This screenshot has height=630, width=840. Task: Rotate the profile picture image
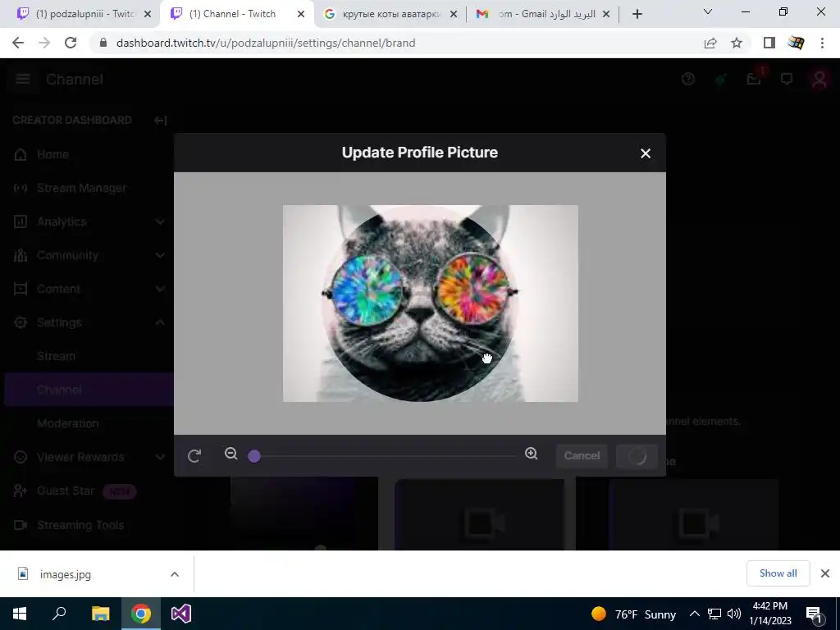[194, 456]
